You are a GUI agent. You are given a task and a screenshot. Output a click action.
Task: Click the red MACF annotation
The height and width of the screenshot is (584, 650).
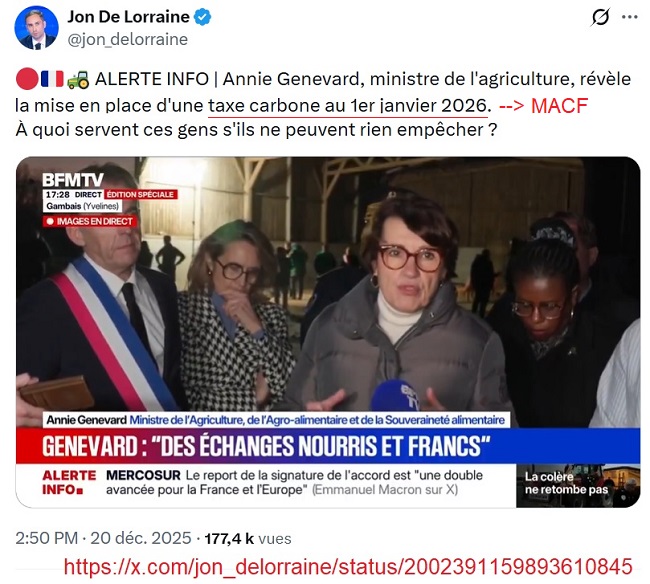pyautogui.click(x=543, y=106)
